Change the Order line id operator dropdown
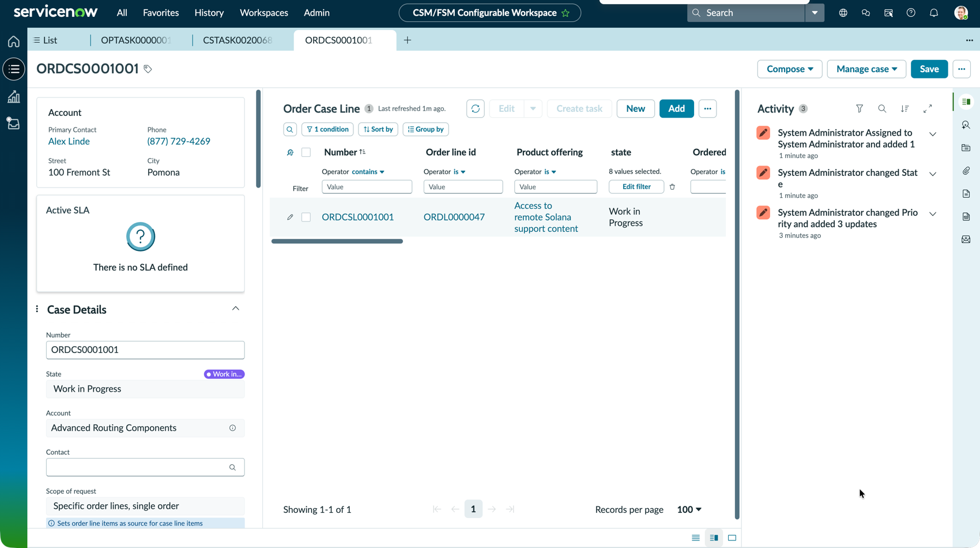Screen dimensions: 980x548 point(459,172)
